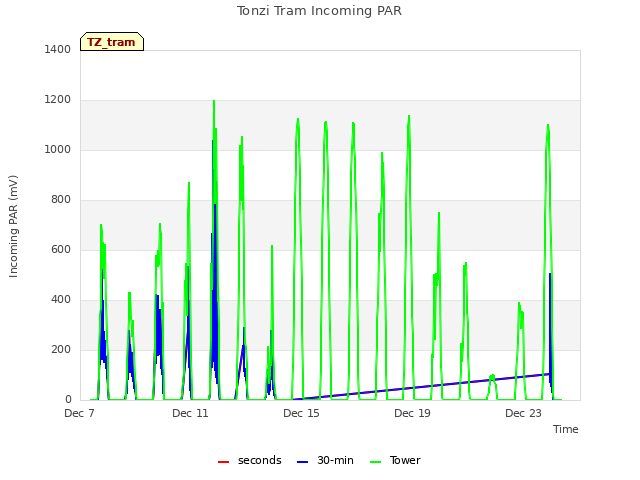Click the green Tower legend swatch
Image resolution: width=640 pixels, height=480 pixels.
[375, 462]
